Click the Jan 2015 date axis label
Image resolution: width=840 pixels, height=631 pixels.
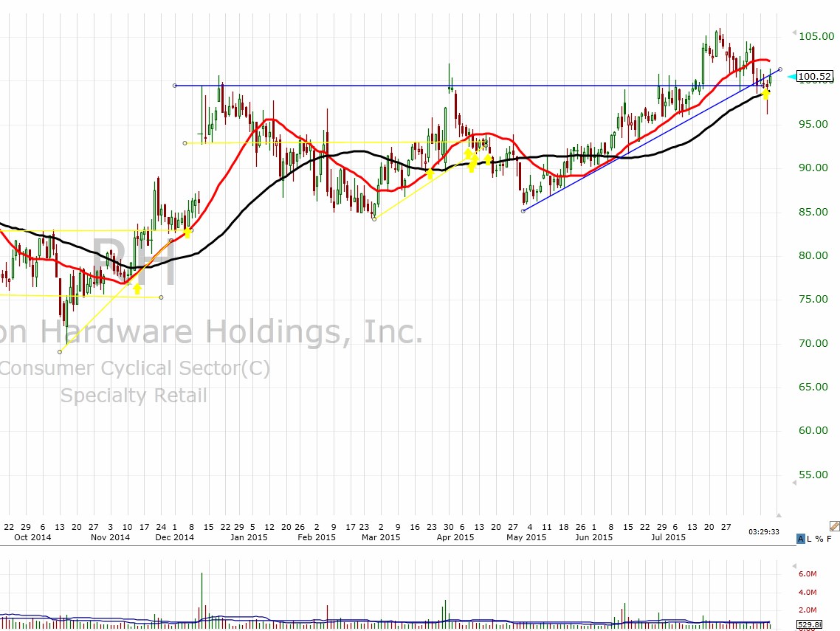249,537
